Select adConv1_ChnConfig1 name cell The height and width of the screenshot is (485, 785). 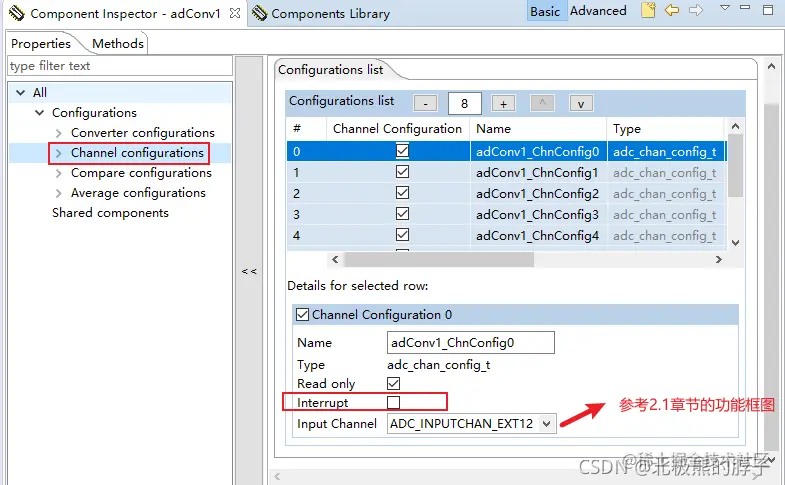pyautogui.click(x=538, y=173)
